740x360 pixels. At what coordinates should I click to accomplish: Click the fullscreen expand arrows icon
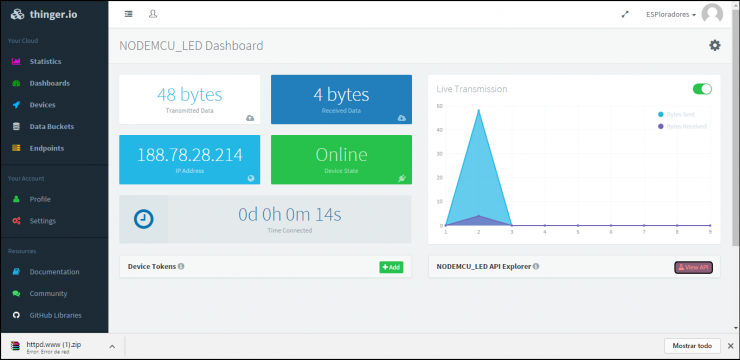(x=625, y=15)
